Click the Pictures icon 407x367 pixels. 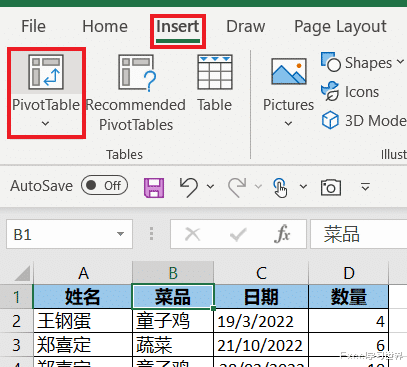[x=289, y=71]
